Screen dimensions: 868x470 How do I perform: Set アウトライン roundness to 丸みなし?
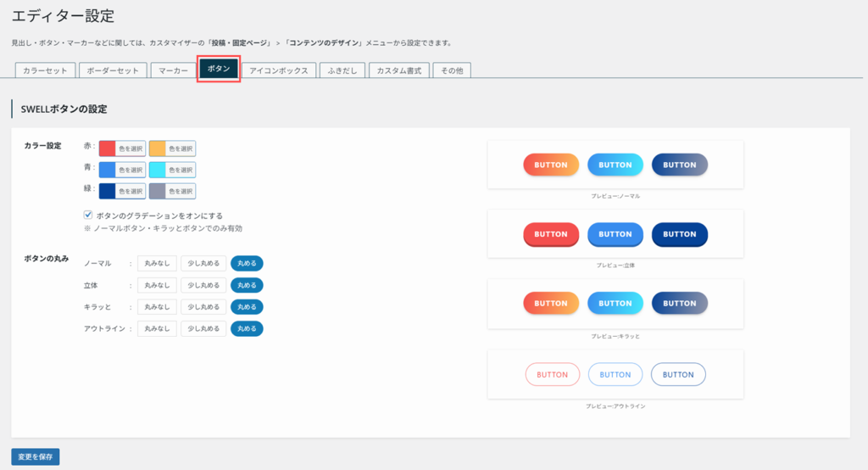pyautogui.click(x=157, y=328)
